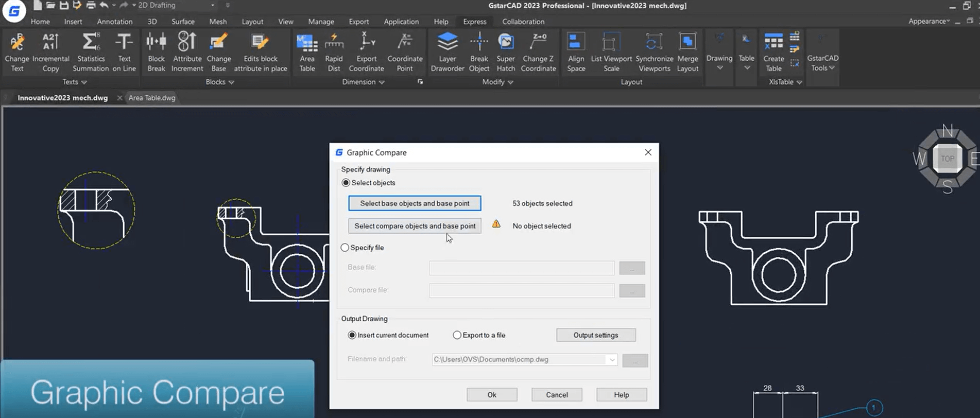This screenshot has height=418, width=980.
Task: Click Select base objects and base point
Action: 415,203
